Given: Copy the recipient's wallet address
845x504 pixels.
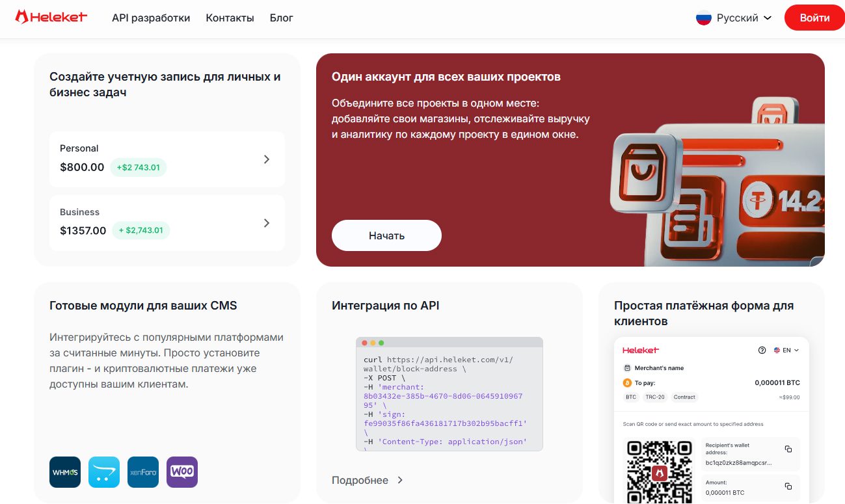Looking at the screenshot, I should [x=788, y=449].
